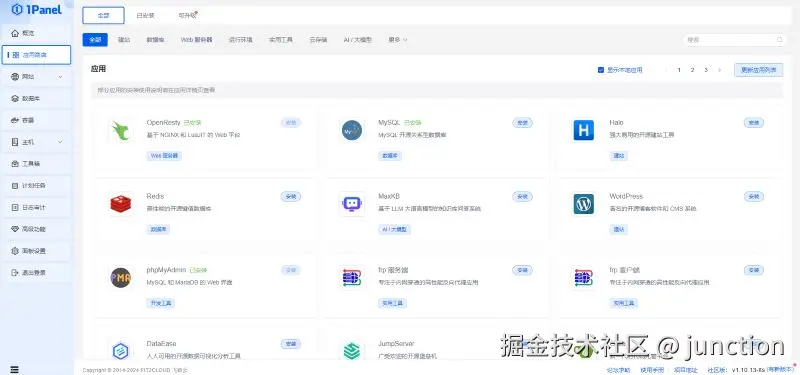Go to page 3 of app list
The height and width of the screenshot is (375, 800).
706,70
